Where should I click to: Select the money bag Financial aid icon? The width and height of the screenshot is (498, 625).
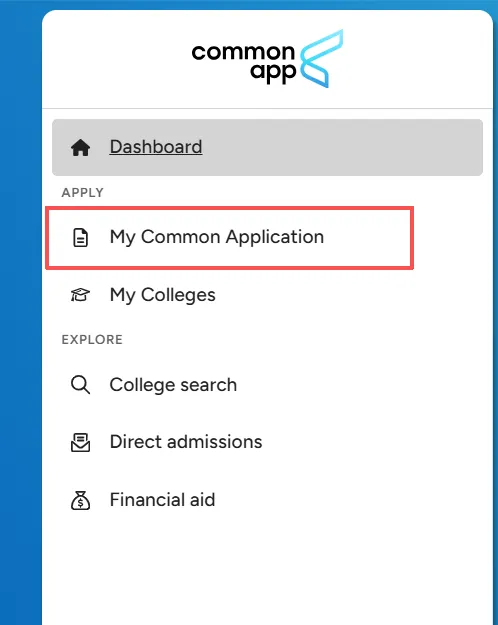[x=81, y=500]
